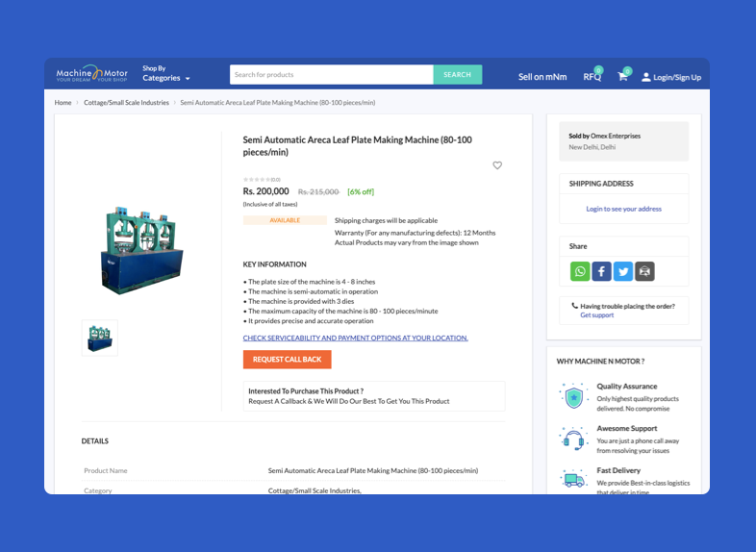
Task: Add product to wishlist heart icon
Action: coord(497,165)
